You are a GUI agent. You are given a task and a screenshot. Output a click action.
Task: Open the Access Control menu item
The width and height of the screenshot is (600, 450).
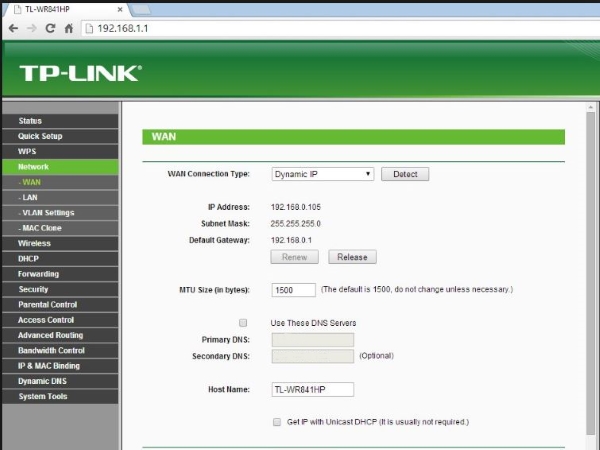(60, 320)
